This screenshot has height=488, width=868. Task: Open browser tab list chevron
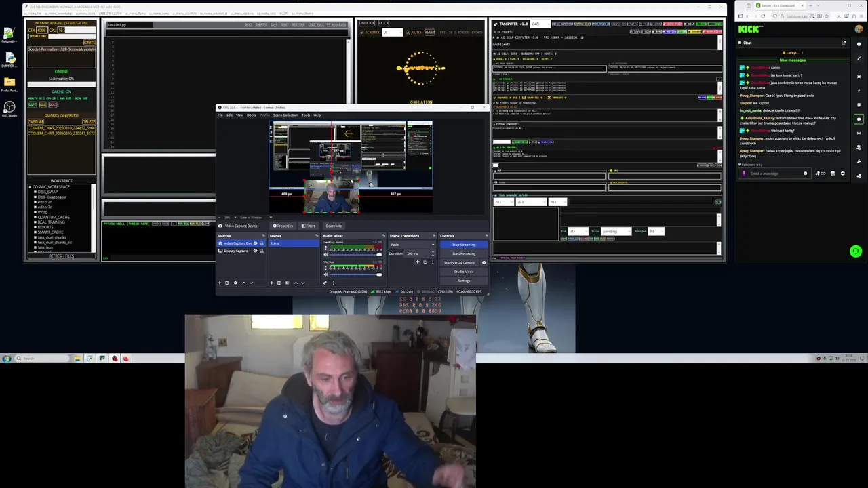tap(818, 5)
